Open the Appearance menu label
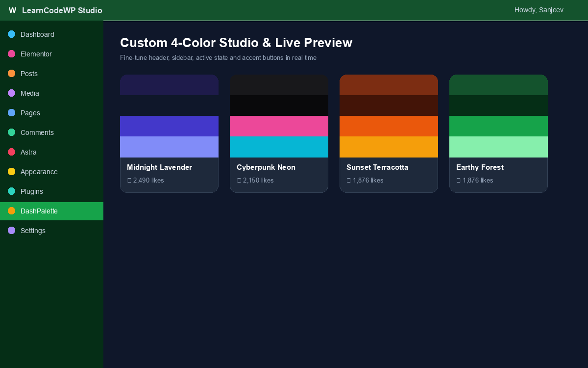588x368 pixels. [39, 172]
